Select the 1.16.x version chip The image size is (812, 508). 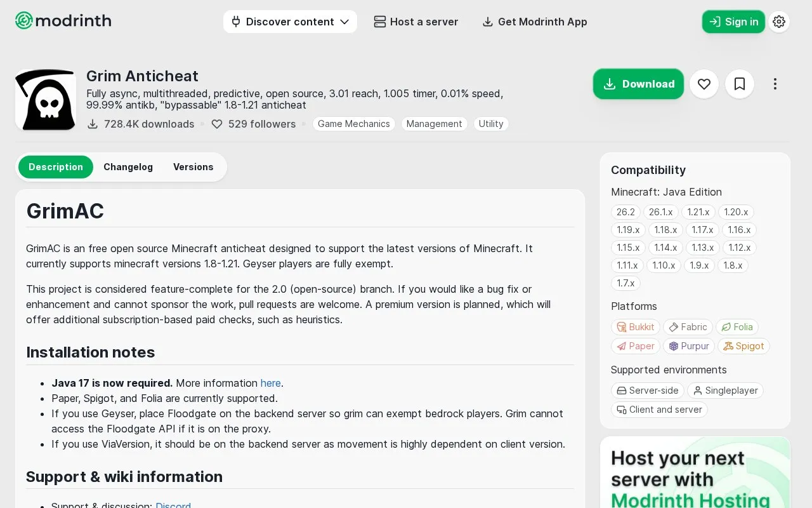click(739, 230)
